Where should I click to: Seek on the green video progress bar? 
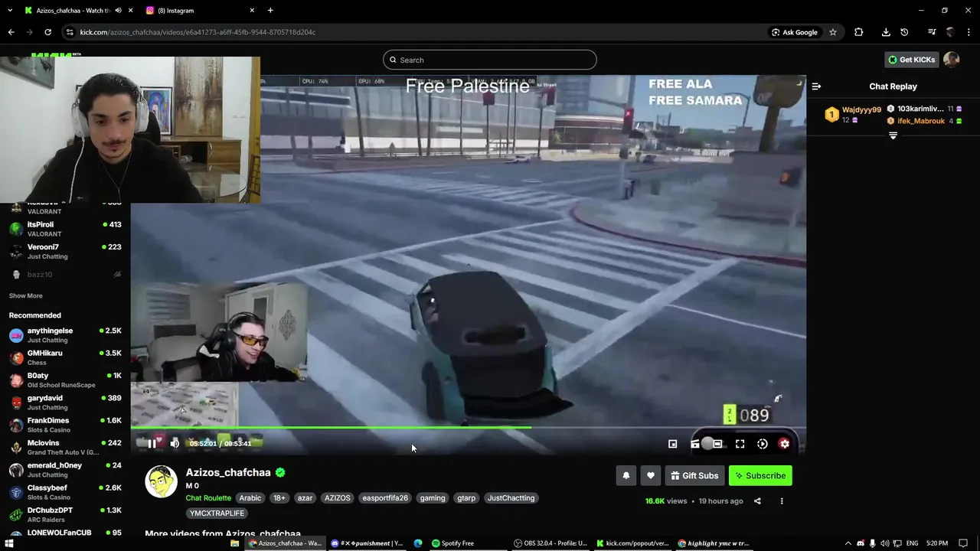point(468,428)
